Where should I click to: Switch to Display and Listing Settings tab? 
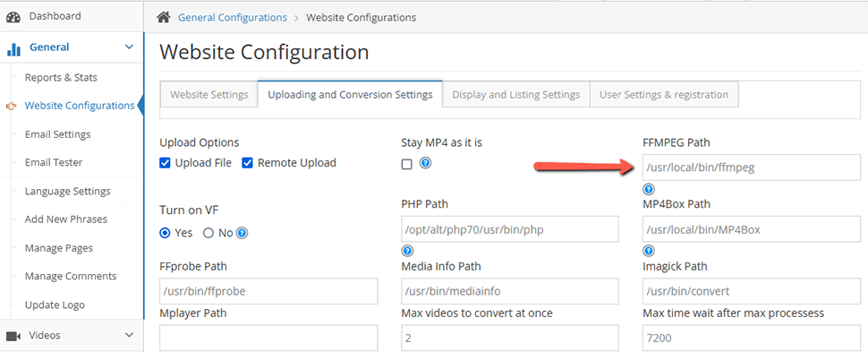pos(516,95)
